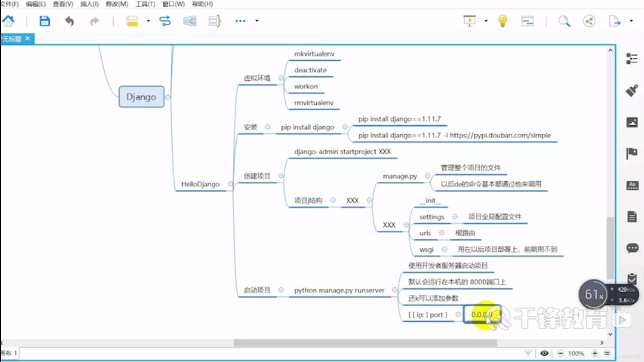Select the mkvirtualenv topic
Viewport: 644px width, 362px height.
[x=314, y=54]
